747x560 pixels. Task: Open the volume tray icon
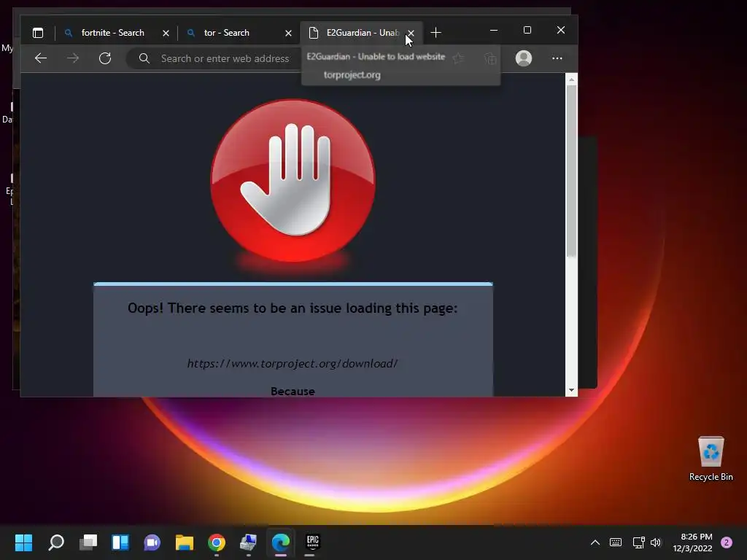point(656,542)
